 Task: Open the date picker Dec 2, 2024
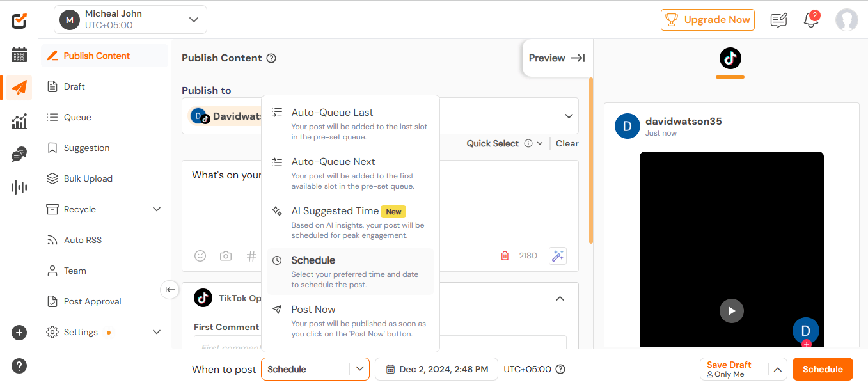click(x=436, y=369)
